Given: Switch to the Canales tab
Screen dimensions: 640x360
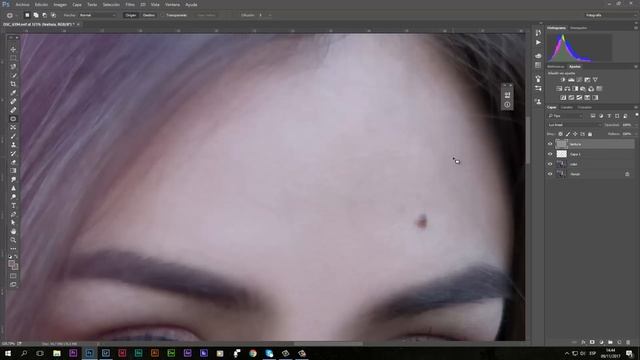Looking at the screenshot, I should click(x=567, y=107).
